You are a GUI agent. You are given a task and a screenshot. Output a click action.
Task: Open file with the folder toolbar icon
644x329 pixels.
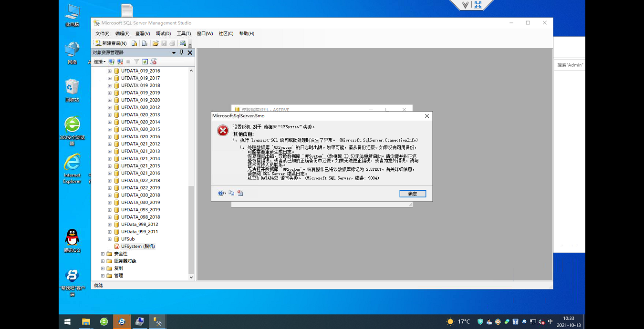click(x=156, y=43)
